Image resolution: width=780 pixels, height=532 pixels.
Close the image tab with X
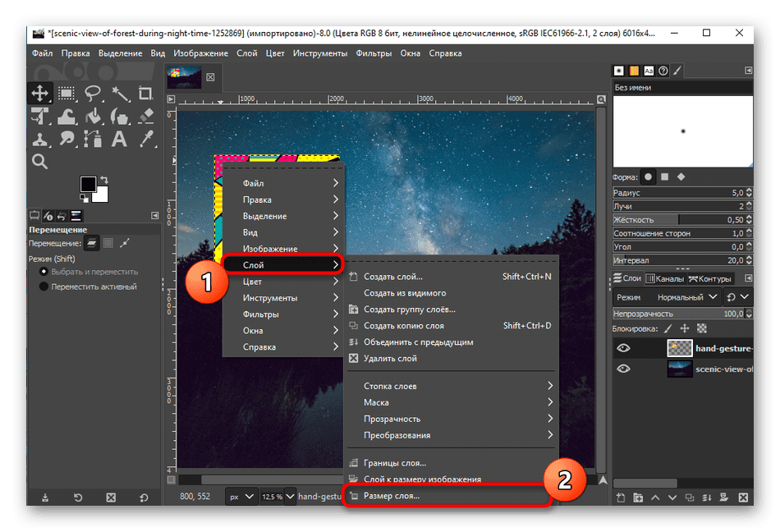click(210, 77)
